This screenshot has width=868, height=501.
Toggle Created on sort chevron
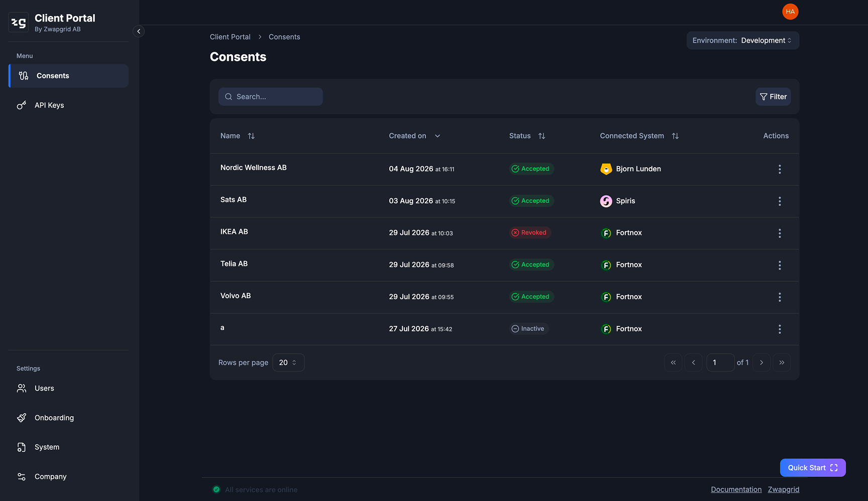[x=438, y=136]
